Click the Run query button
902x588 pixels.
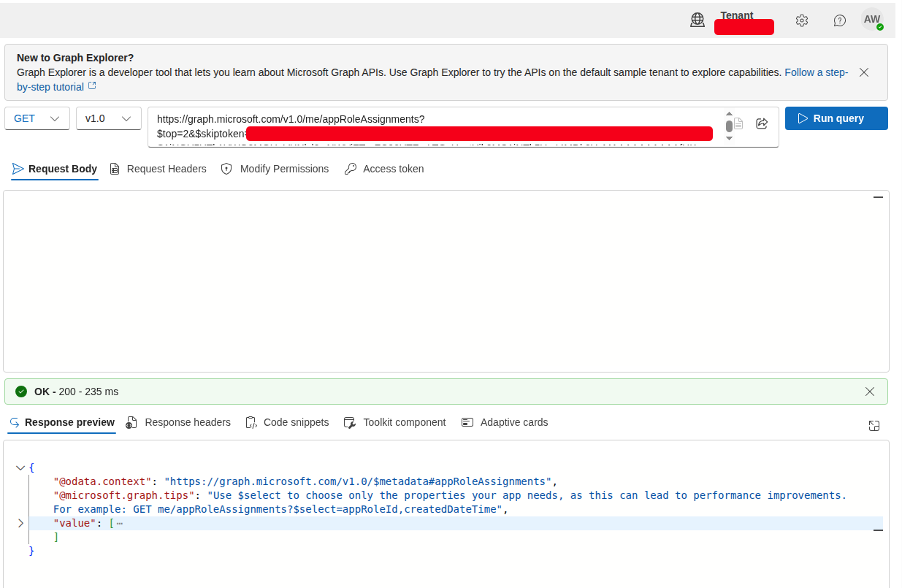(836, 118)
